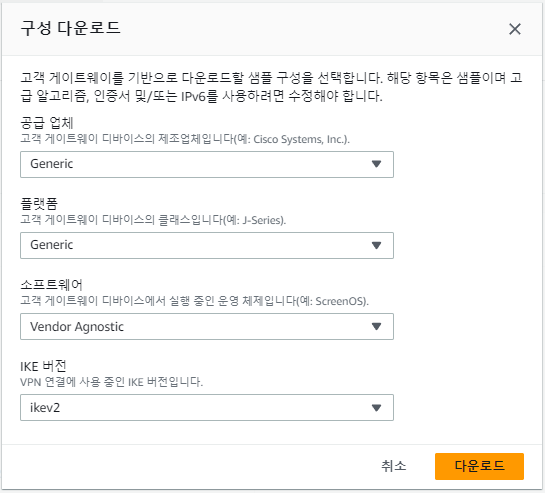Open the ikev2 IKE version selector
Image resolution: width=545 pixels, height=493 pixels.
point(207,407)
